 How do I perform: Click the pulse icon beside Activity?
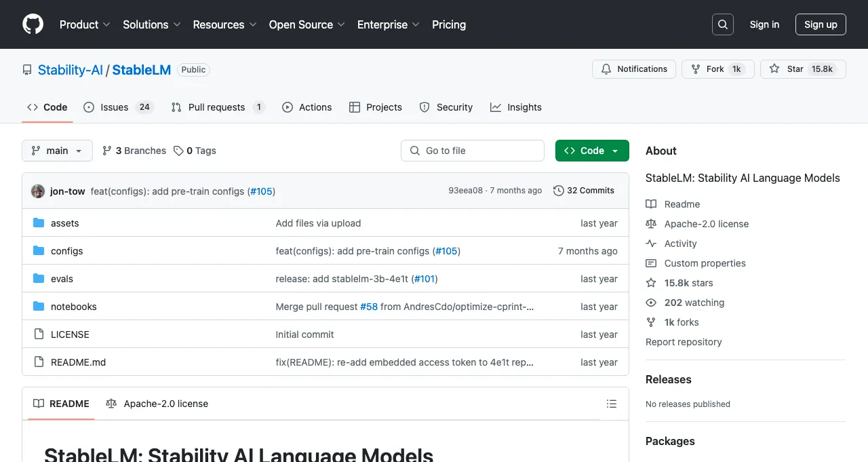pos(651,244)
